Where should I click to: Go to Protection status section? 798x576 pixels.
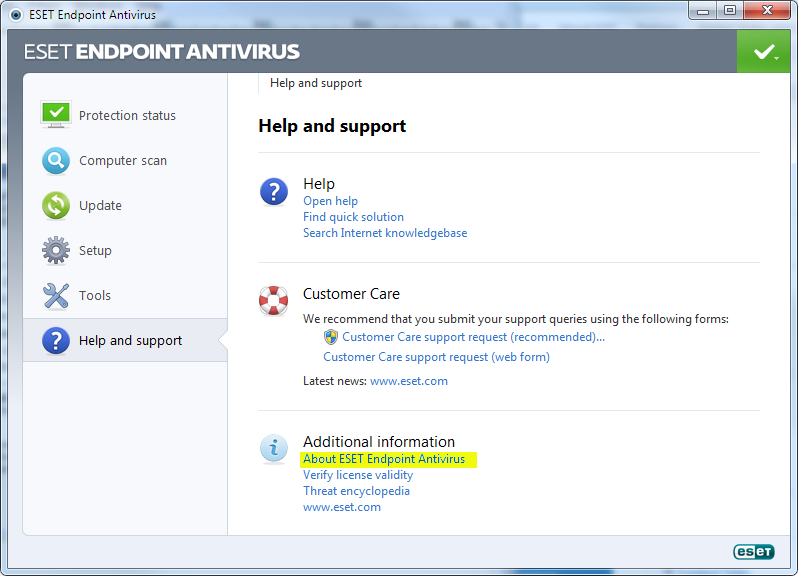(127, 116)
